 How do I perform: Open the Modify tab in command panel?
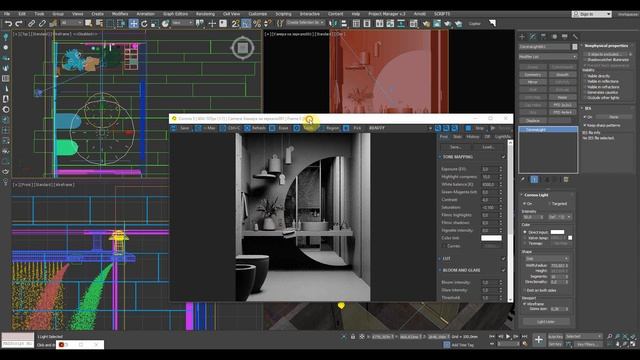pos(533,37)
